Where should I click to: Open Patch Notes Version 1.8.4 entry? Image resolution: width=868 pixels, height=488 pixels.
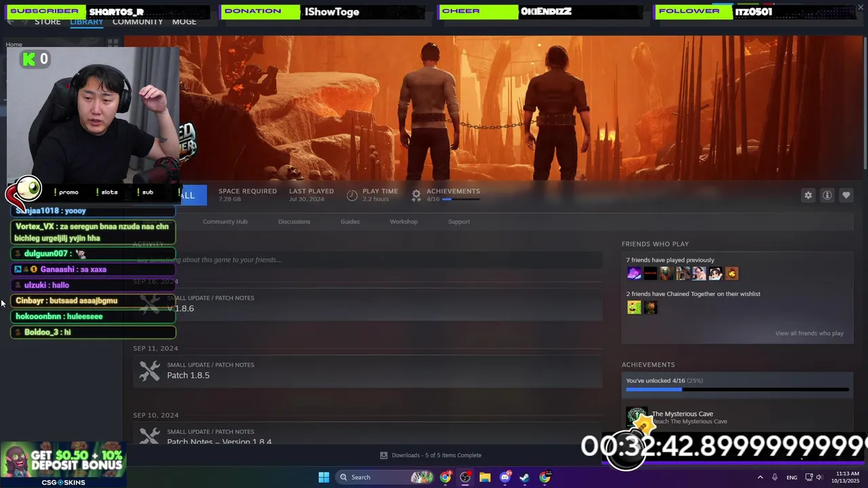click(368, 434)
